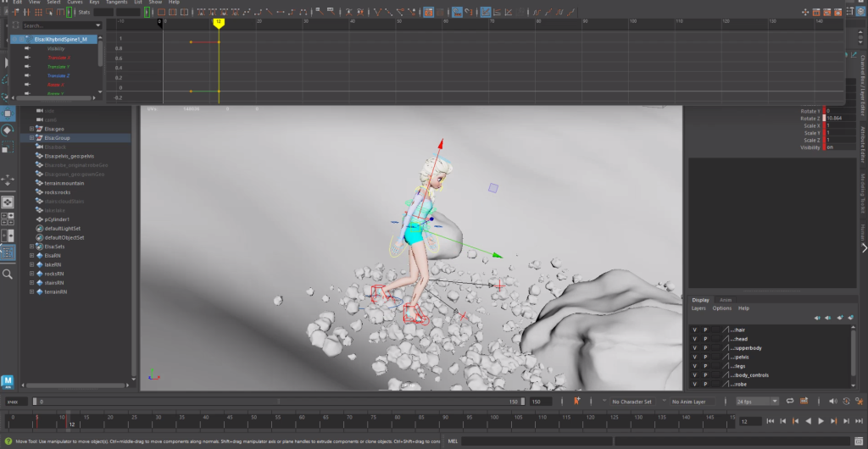This screenshot has height=449, width=868.
Task: Expand the Elsa:Sets node
Action: click(31, 247)
